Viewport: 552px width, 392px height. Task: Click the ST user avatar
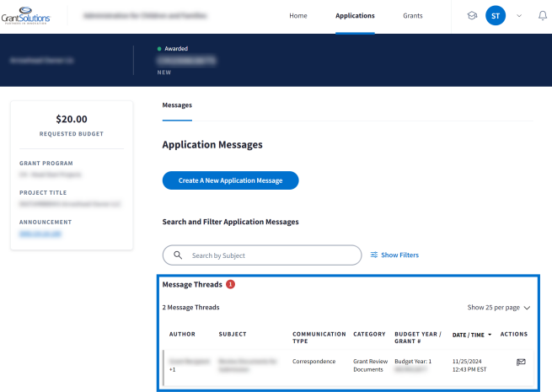point(496,16)
